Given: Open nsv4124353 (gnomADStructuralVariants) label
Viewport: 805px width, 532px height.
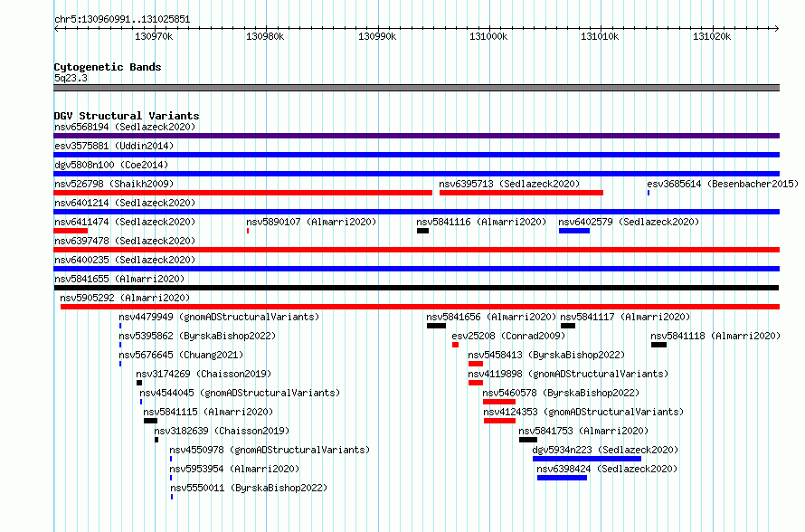Looking at the screenshot, I should point(583,412).
